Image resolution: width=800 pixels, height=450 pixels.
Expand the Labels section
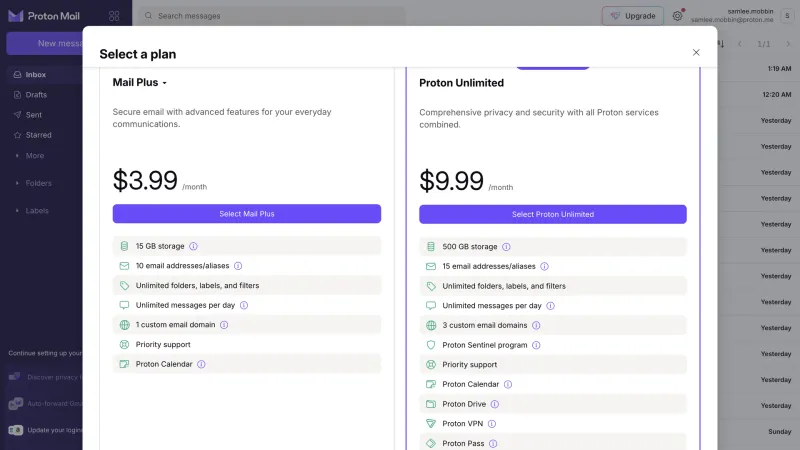(x=37, y=211)
